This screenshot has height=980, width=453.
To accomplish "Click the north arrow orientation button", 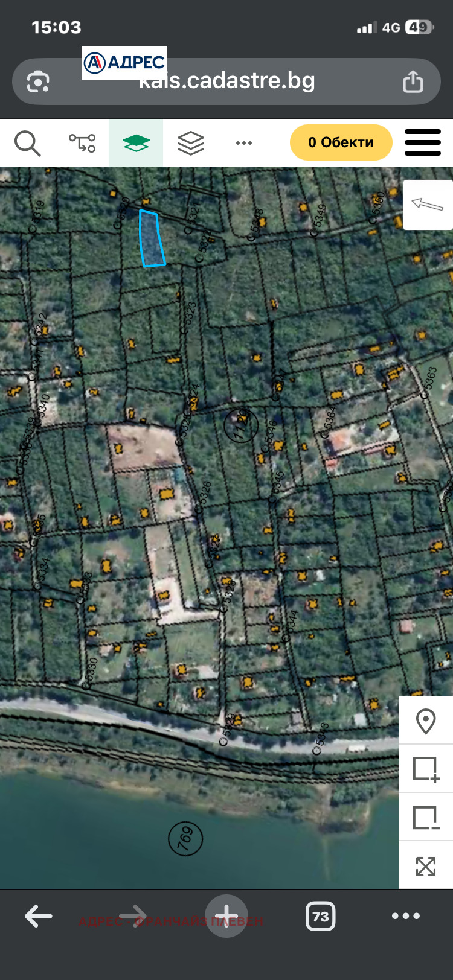I will (428, 205).
